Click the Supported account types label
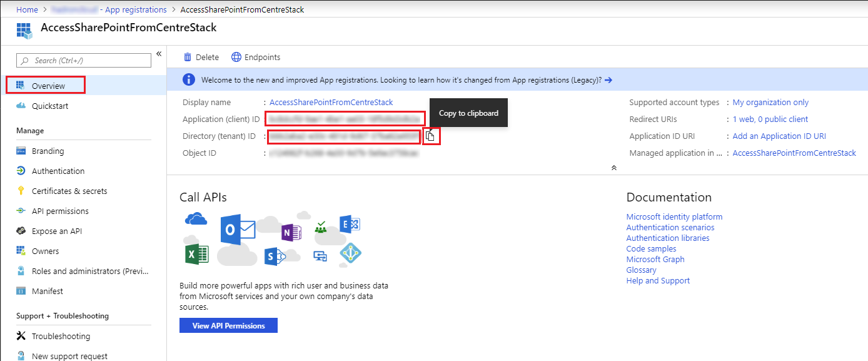This screenshot has height=361, width=868. click(674, 102)
